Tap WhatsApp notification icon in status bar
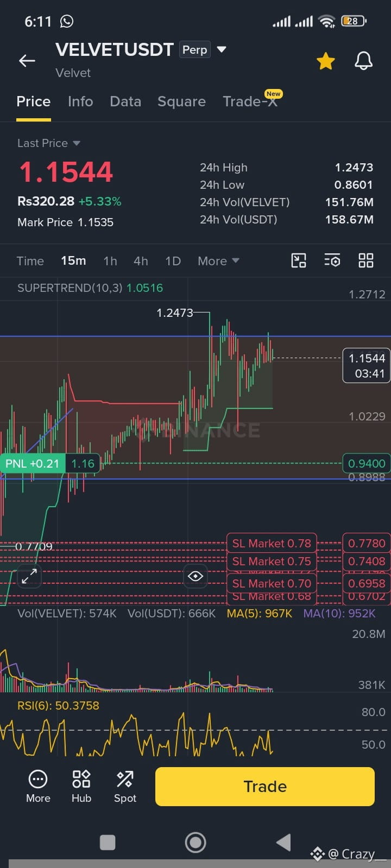Viewport: 391px width, 868px height. pyautogui.click(x=66, y=21)
